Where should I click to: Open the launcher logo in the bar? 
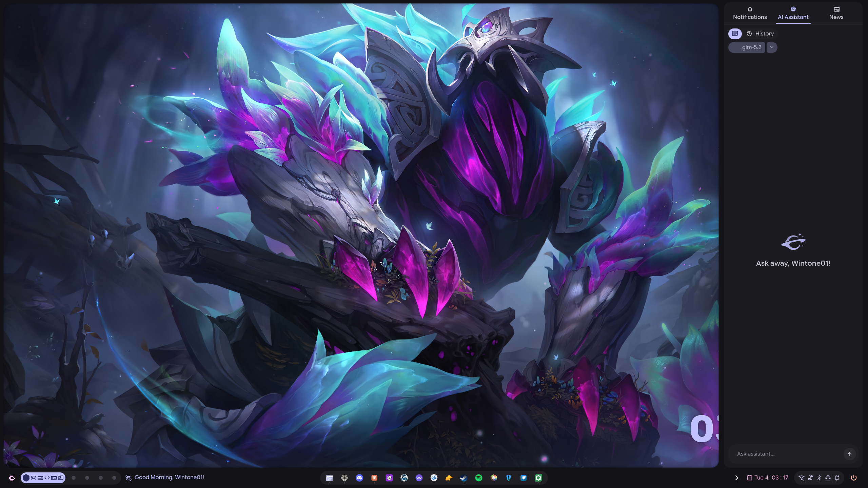[12, 478]
